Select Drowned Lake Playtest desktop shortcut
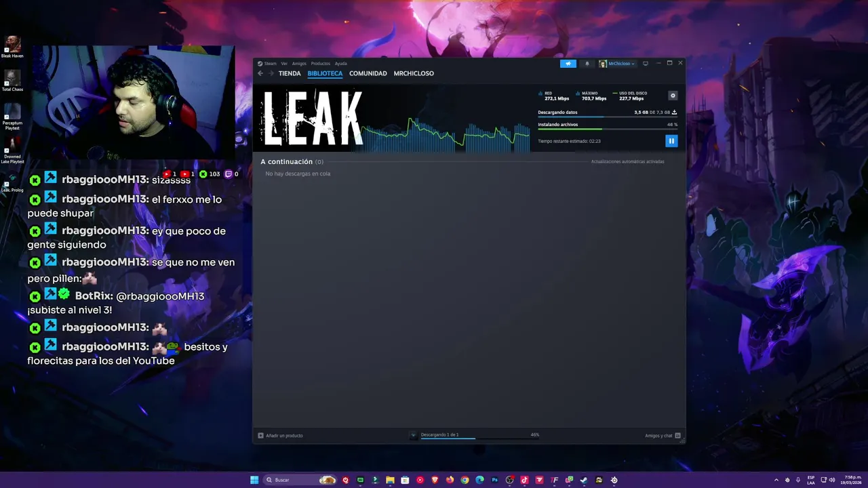The height and width of the screenshot is (488, 868). (x=12, y=150)
